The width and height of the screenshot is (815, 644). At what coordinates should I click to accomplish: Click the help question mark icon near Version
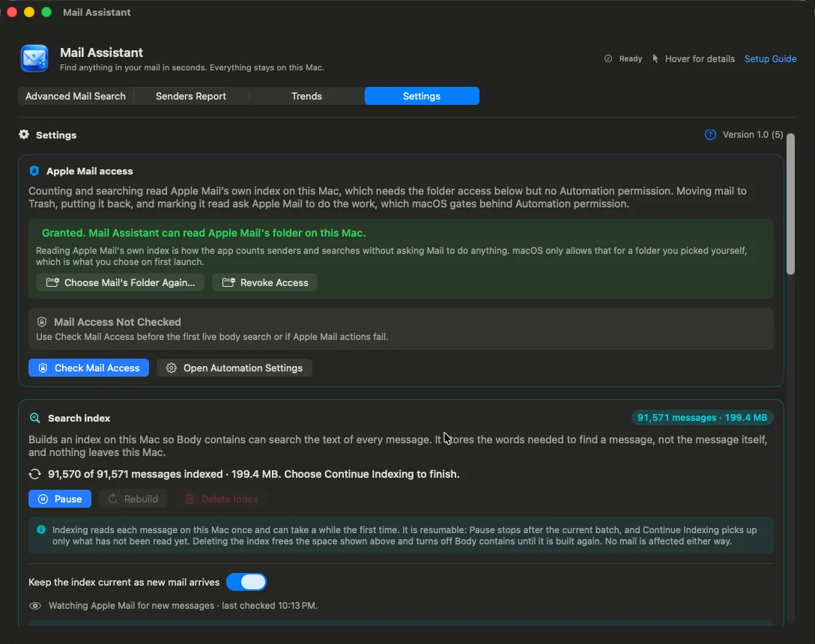pyautogui.click(x=710, y=135)
